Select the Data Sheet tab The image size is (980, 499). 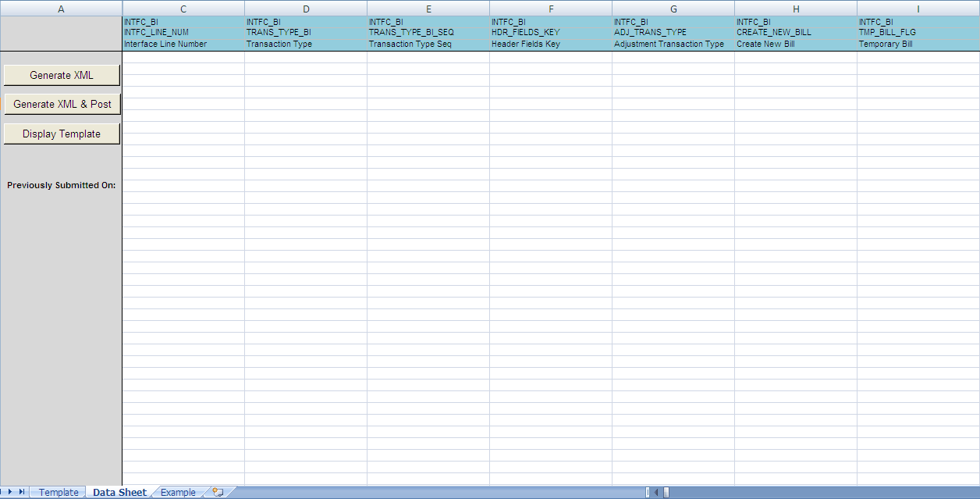click(119, 492)
